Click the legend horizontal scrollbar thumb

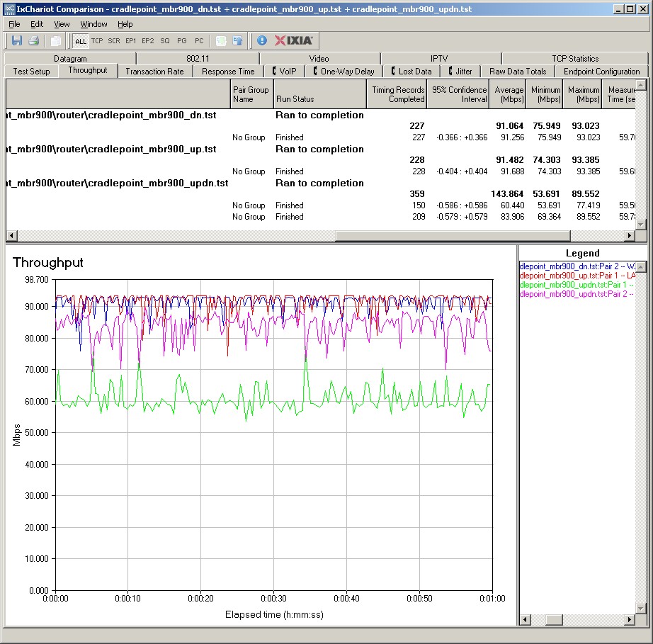(x=554, y=620)
